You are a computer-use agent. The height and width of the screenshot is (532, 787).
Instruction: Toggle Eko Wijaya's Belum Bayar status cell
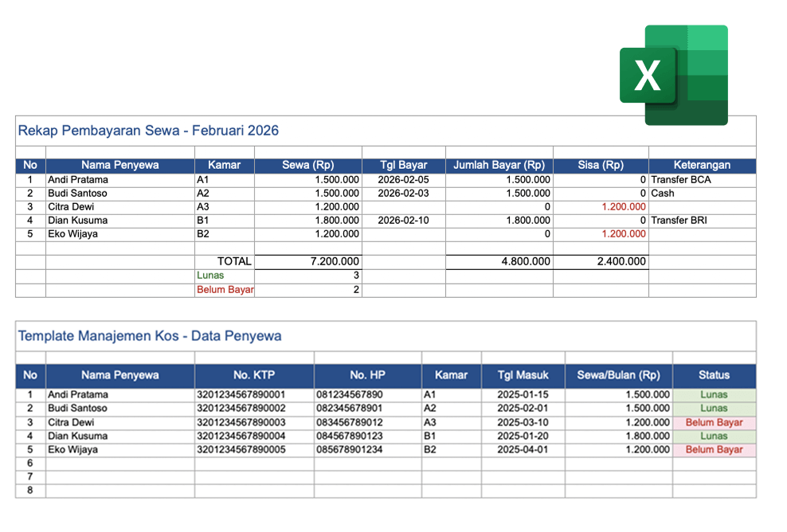pyautogui.click(x=715, y=450)
